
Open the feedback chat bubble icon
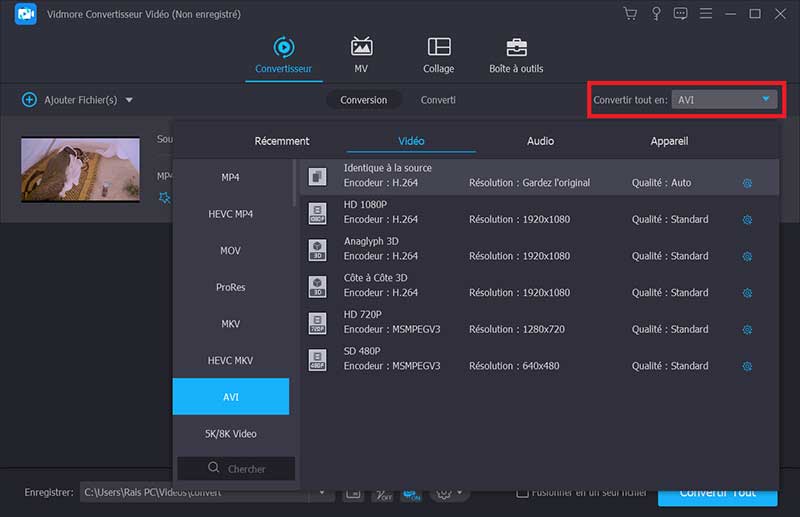click(681, 14)
